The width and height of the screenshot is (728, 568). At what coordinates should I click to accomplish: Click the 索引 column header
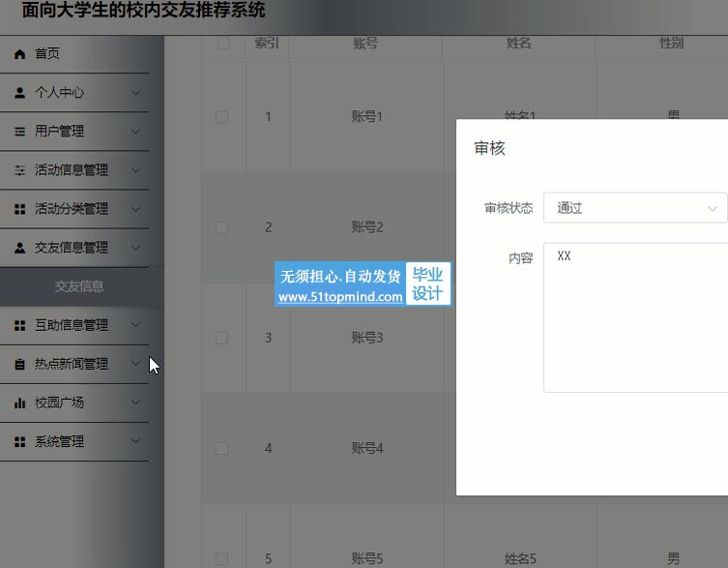click(x=267, y=44)
